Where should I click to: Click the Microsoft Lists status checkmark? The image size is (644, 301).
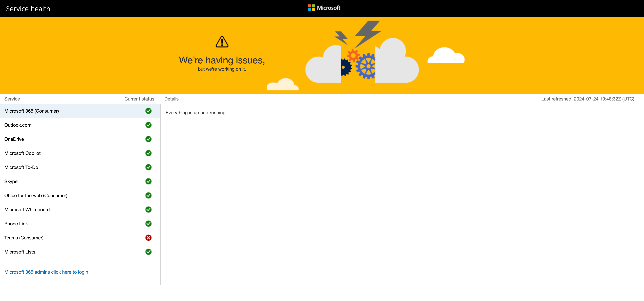[148, 252]
